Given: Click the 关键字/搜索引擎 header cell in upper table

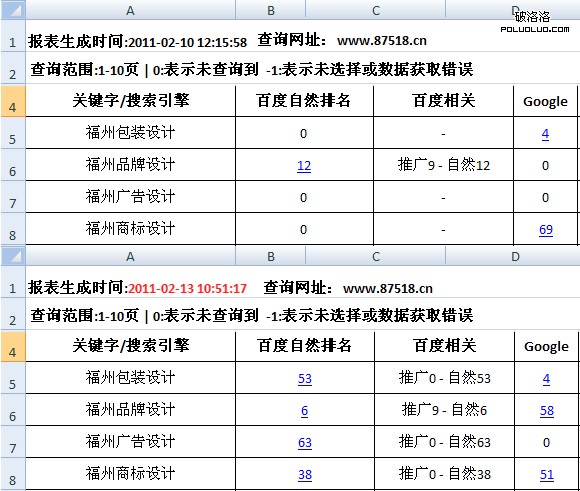Looking at the screenshot, I should click(131, 101).
